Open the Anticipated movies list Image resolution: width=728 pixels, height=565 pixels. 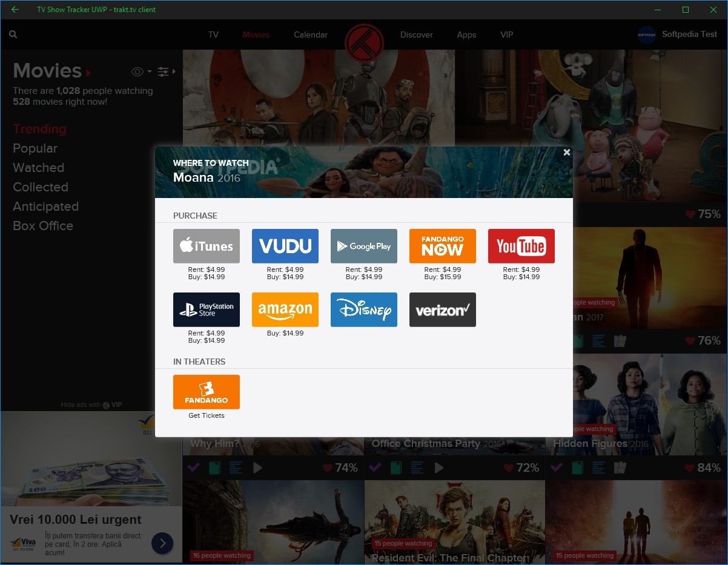coord(45,207)
